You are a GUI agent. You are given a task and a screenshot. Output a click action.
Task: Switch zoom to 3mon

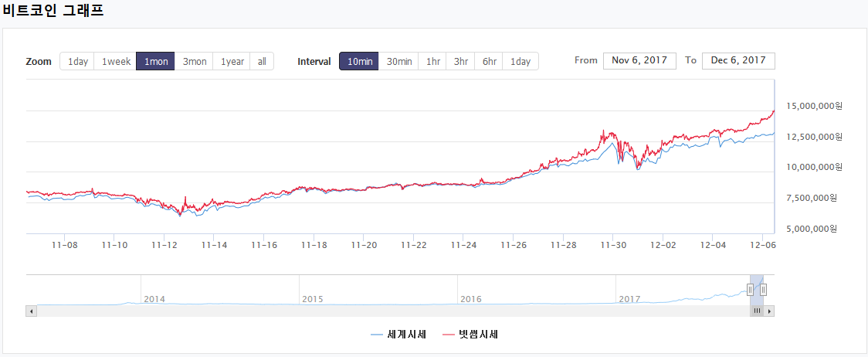(x=194, y=62)
